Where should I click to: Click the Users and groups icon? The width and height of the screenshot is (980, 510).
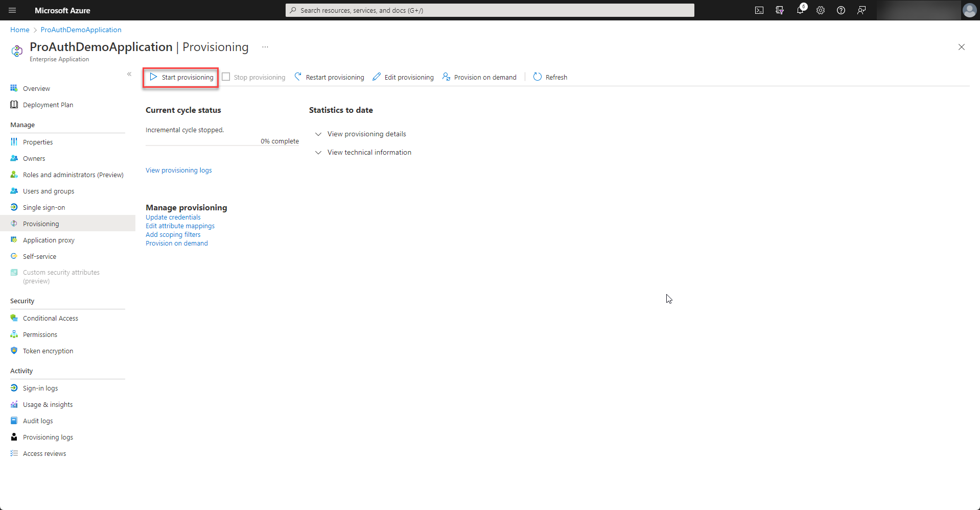(14, 191)
